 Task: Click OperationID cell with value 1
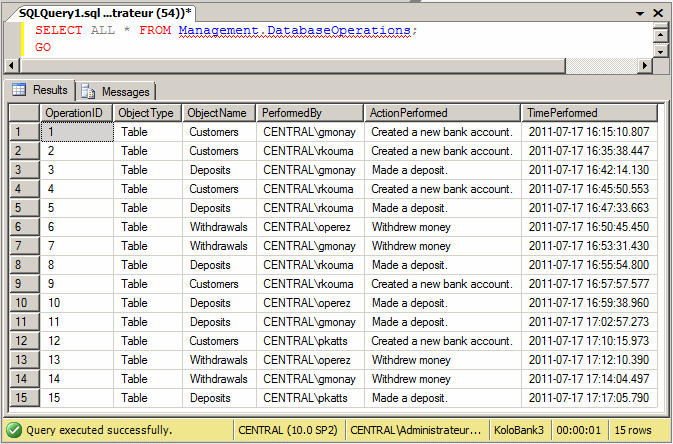[77, 132]
